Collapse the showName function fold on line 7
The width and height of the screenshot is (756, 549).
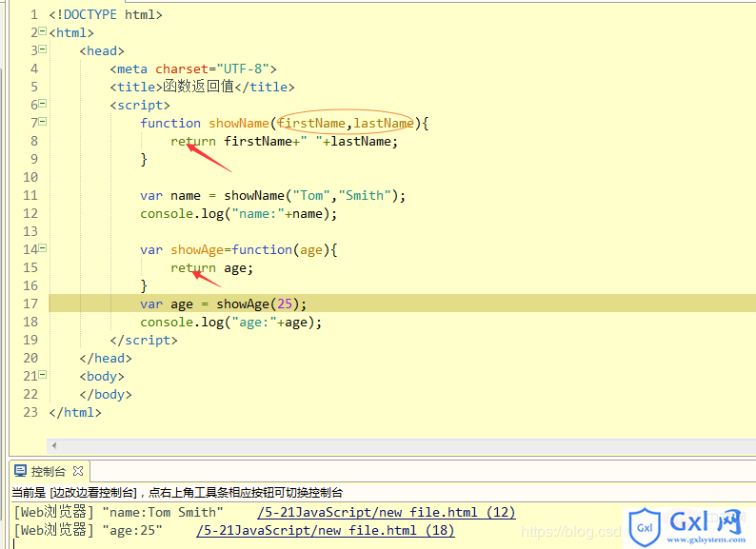coord(43,122)
